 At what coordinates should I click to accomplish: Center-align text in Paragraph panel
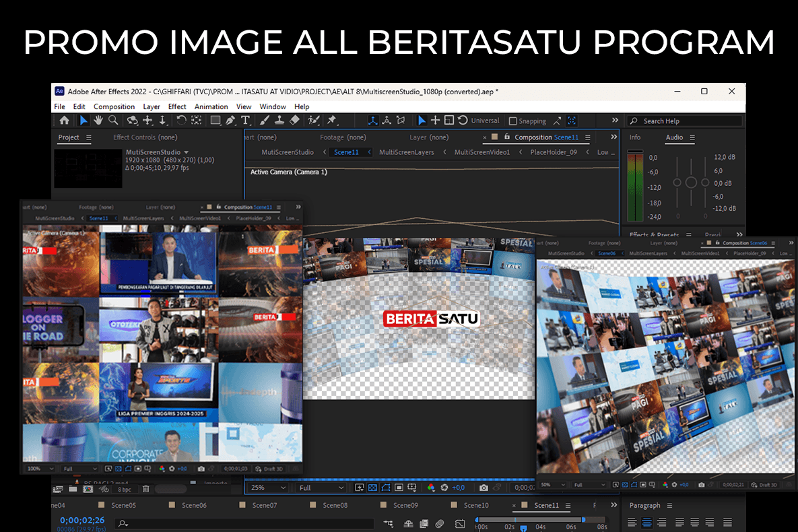coord(646,523)
